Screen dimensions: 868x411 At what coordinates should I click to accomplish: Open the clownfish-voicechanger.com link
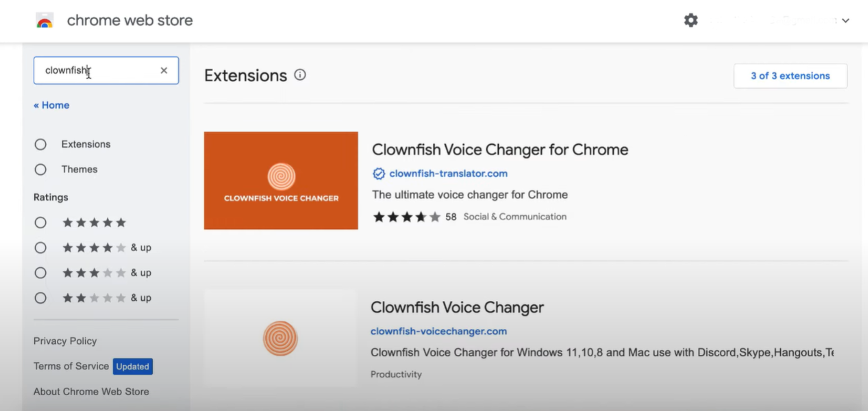point(438,331)
